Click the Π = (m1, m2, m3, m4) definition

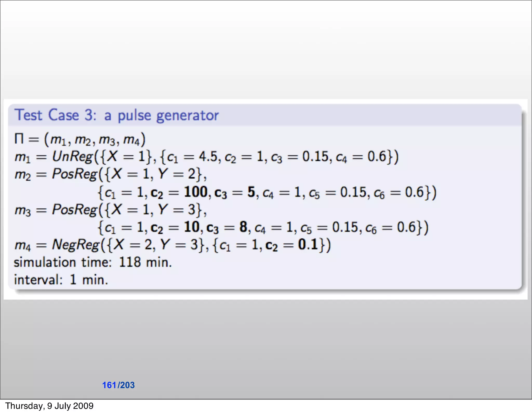point(80,139)
